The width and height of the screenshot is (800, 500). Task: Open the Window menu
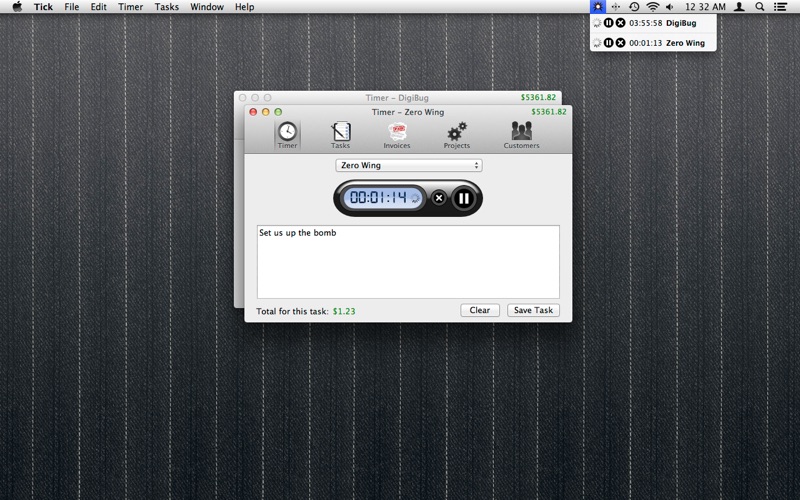point(207,7)
